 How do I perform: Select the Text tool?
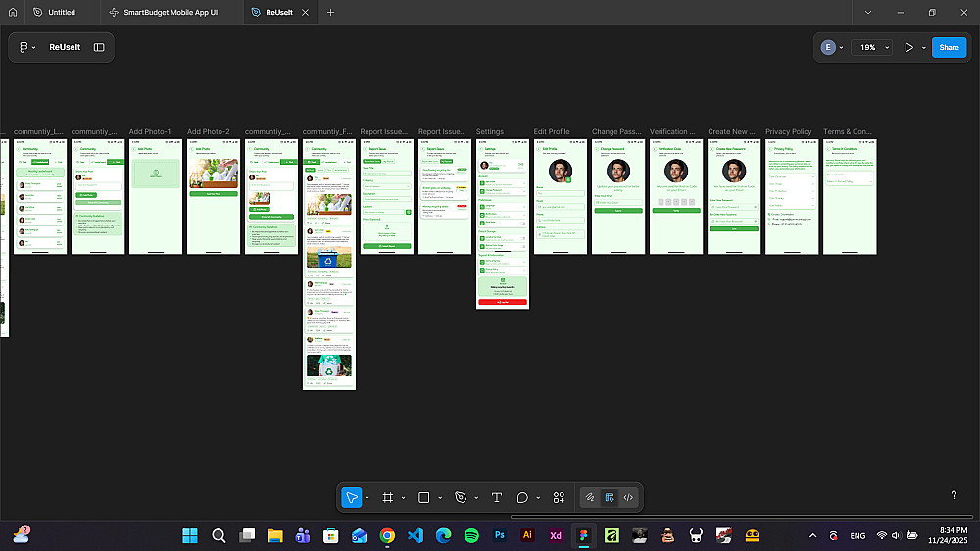coord(497,498)
